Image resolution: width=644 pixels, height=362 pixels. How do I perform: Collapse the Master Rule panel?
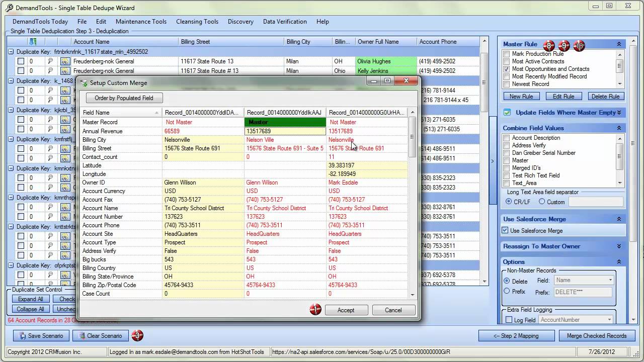point(619,44)
